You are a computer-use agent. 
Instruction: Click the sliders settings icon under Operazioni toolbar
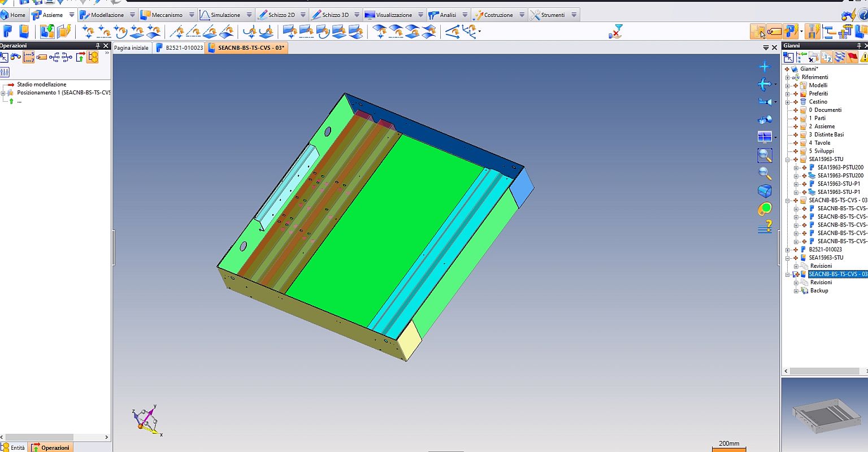click(5, 72)
